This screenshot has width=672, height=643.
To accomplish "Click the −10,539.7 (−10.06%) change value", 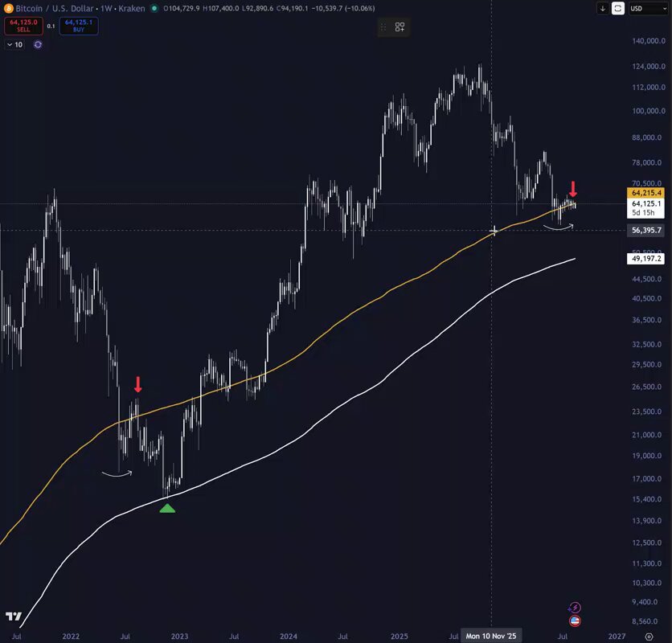I will coord(342,8).
